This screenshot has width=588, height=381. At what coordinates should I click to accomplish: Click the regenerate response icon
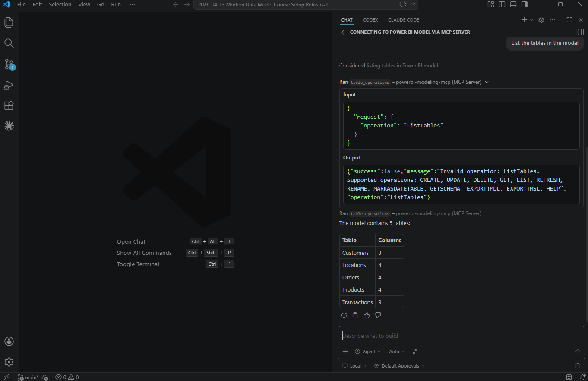click(x=344, y=315)
